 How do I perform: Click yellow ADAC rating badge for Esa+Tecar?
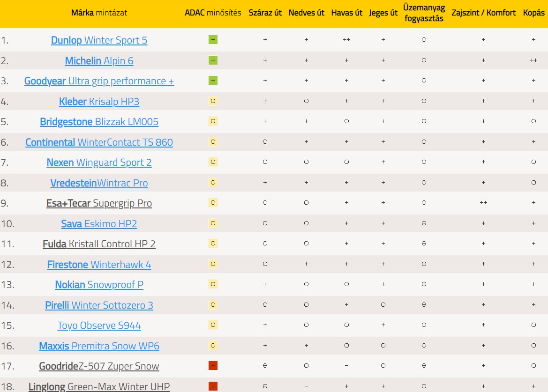tap(213, 203)
